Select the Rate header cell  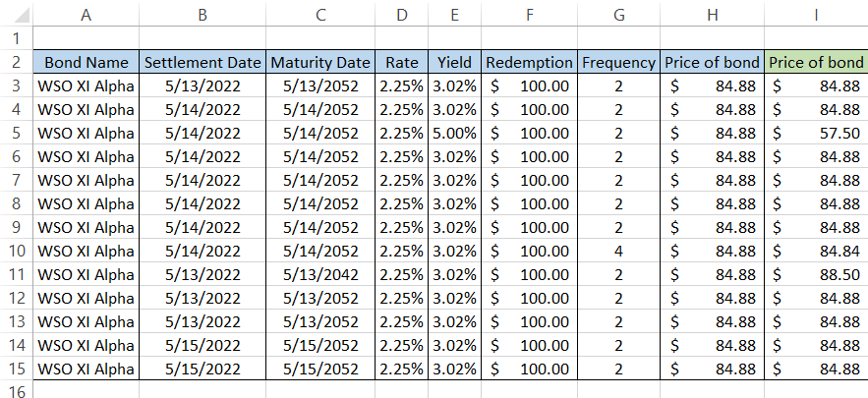coord(401,62)
